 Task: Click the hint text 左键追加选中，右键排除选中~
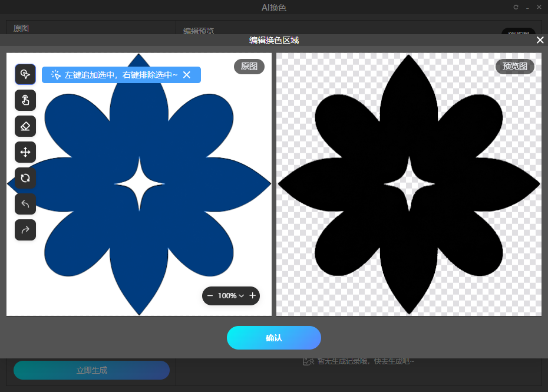coord(121,75)
